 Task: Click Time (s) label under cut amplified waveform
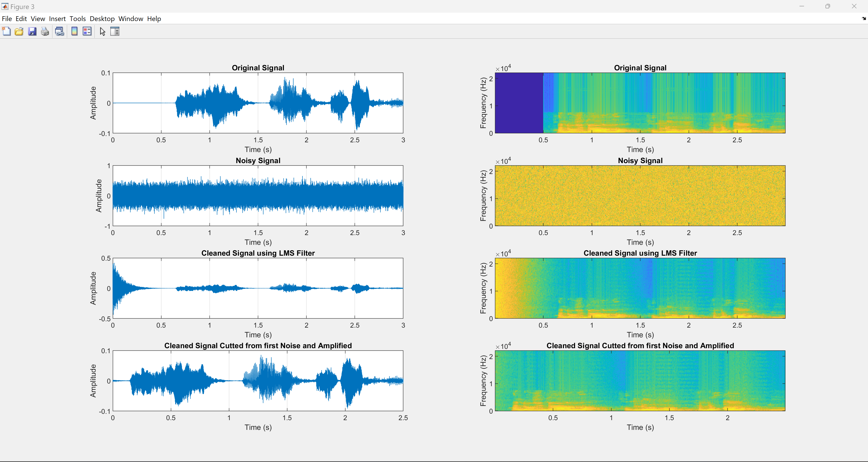(258, 427)
